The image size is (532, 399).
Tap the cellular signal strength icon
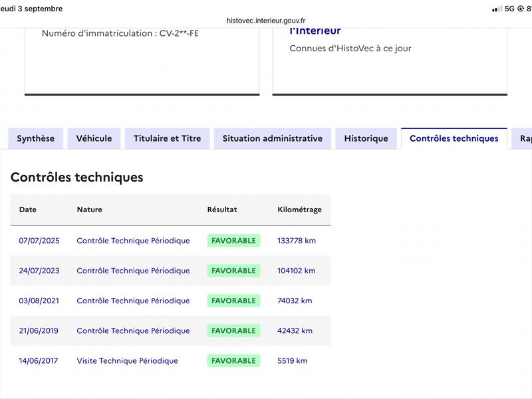(x=497, y=9)
